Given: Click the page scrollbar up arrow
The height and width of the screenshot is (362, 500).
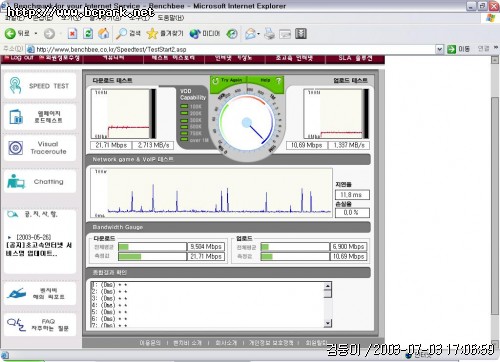Looking at the screenshot, I should tap(495, 60).
